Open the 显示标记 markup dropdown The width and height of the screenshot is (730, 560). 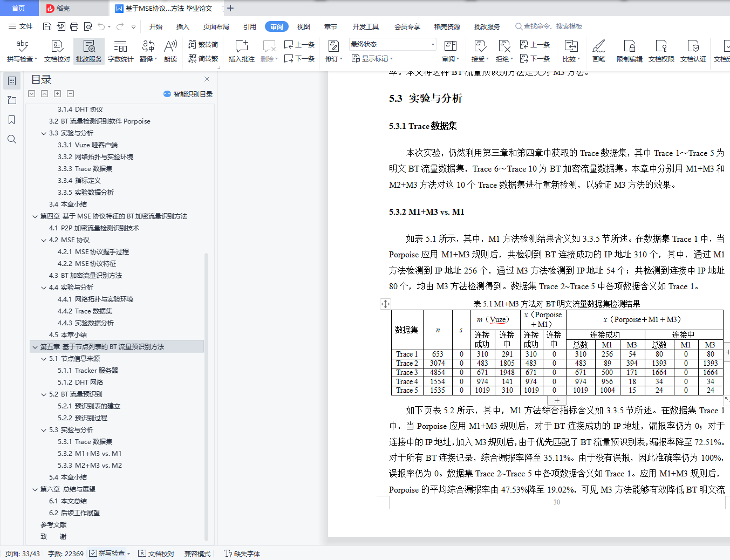tap(372, 58)
